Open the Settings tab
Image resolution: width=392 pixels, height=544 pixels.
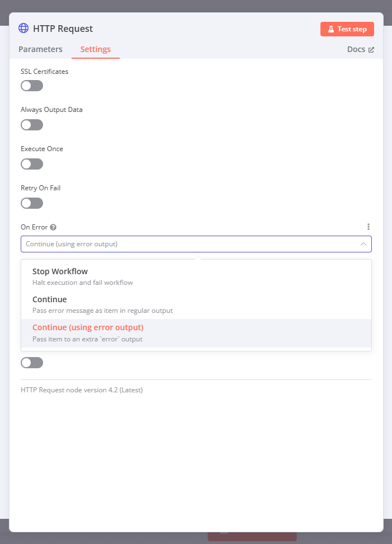point(95,49)
